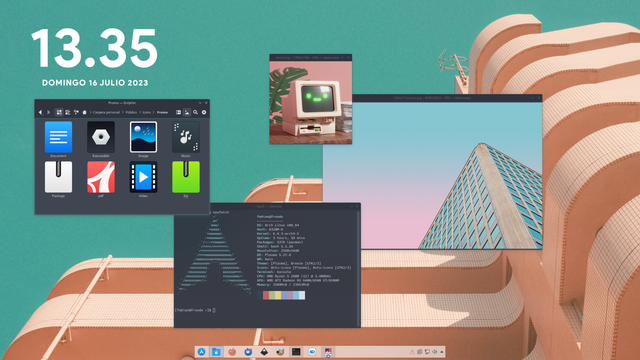
Task: Launch Thunderbird from the dock
Action: tap(248, 351)
